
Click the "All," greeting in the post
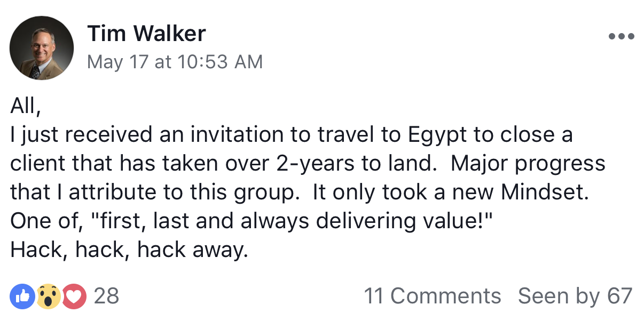pyautogui.click(x=25, y=107)
